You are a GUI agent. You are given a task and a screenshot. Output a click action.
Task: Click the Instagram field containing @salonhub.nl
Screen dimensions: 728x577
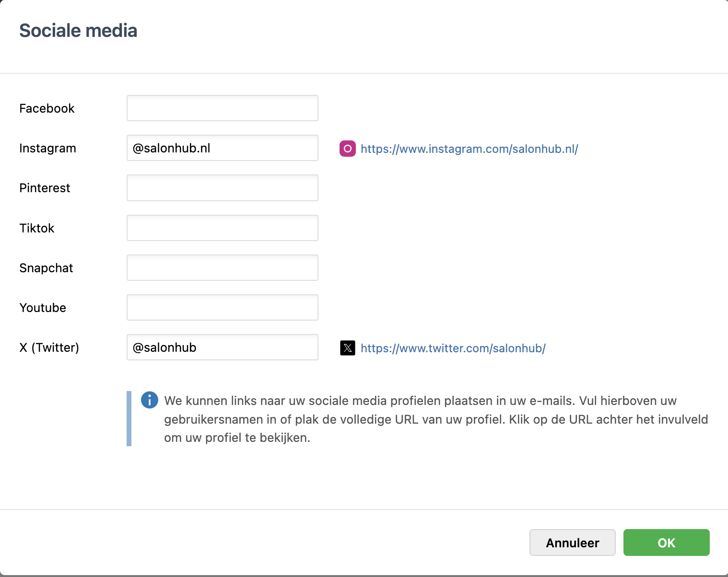222,148
